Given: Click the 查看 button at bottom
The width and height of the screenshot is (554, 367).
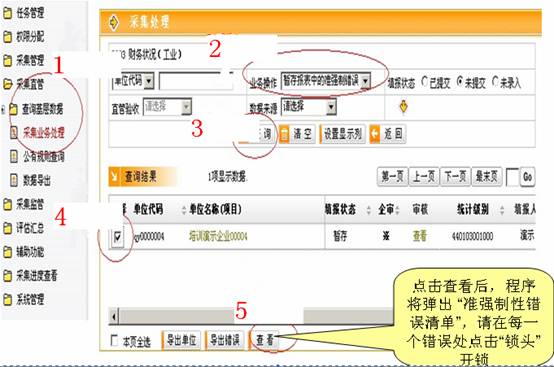Looking at the screenshot, I should tap(265, 340).
